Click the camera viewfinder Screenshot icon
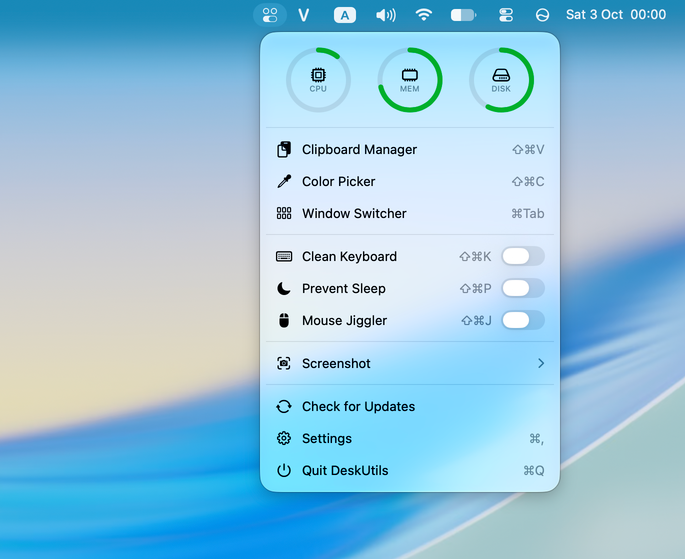685x559 pixels. click(284, 363)
